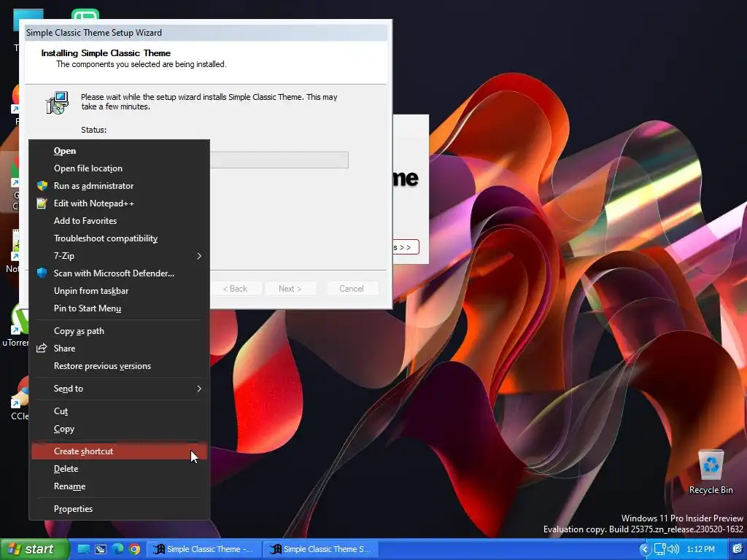Open the Recycle Bin desktop icon

point(711,472)
